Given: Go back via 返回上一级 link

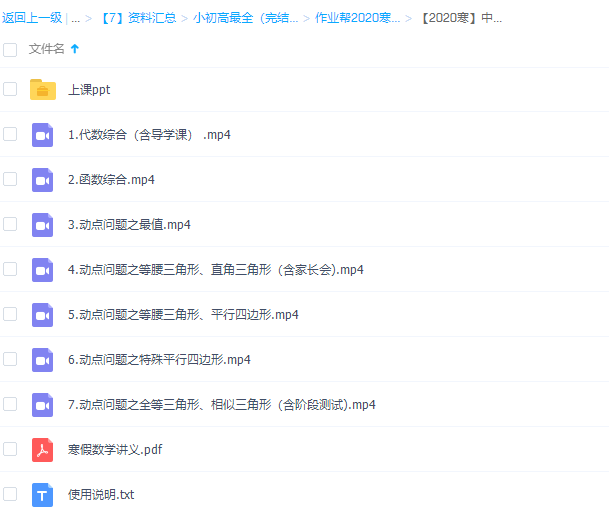Looking at the screenshot, I should click(32, 18).
